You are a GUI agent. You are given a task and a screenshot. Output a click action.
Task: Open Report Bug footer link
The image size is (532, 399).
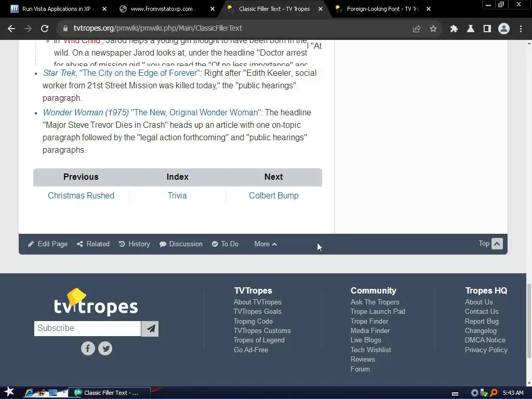[x=482, y=321]
